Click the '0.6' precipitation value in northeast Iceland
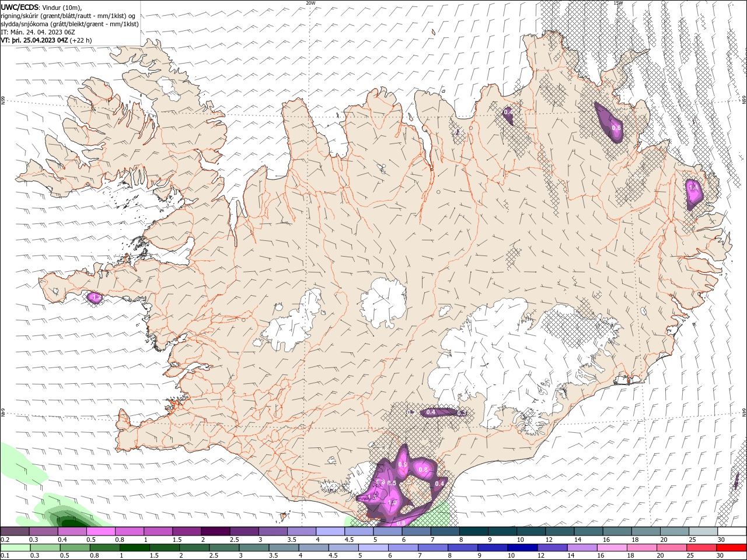Screen dimensions: 747x560 [x=616, y=128]
